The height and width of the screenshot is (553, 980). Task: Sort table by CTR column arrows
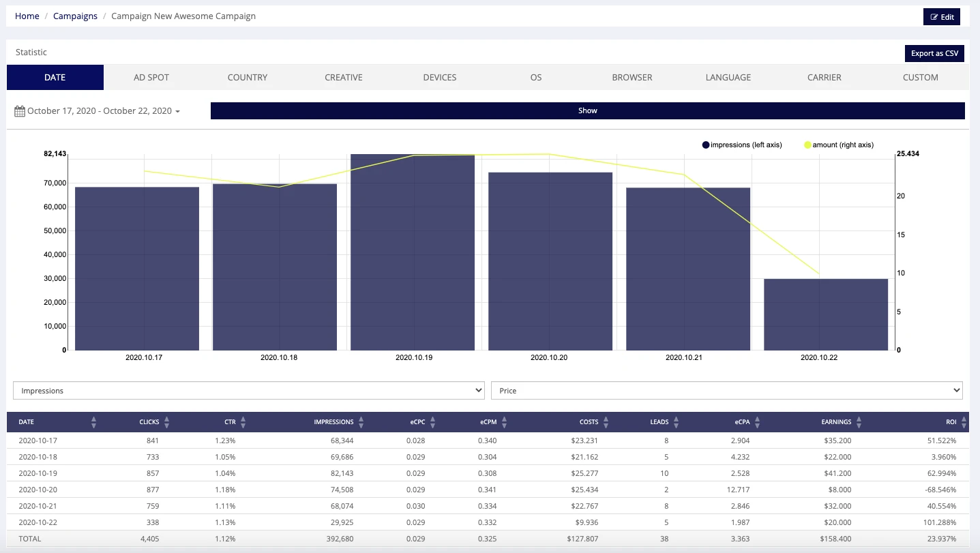pos(243,422)
